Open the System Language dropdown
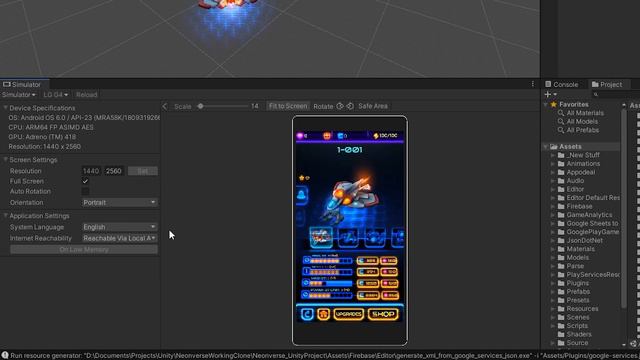Image resolution: width=640 pixels, height=360 pixels. (x=119, y=227)
